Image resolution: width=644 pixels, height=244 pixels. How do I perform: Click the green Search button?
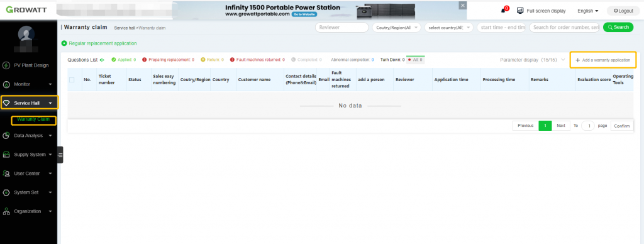[x=618, y=27]
